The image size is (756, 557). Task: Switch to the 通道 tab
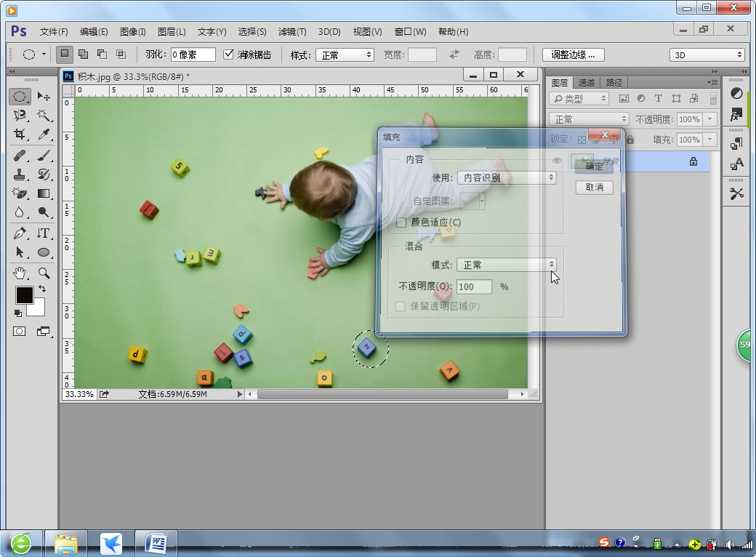click(587, 83)
